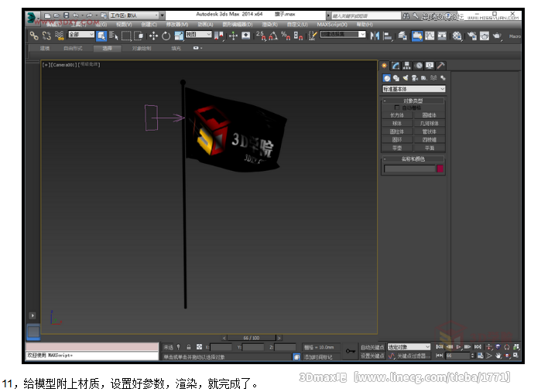
Task: Open the Select by Name list
Action: [113, 36]
